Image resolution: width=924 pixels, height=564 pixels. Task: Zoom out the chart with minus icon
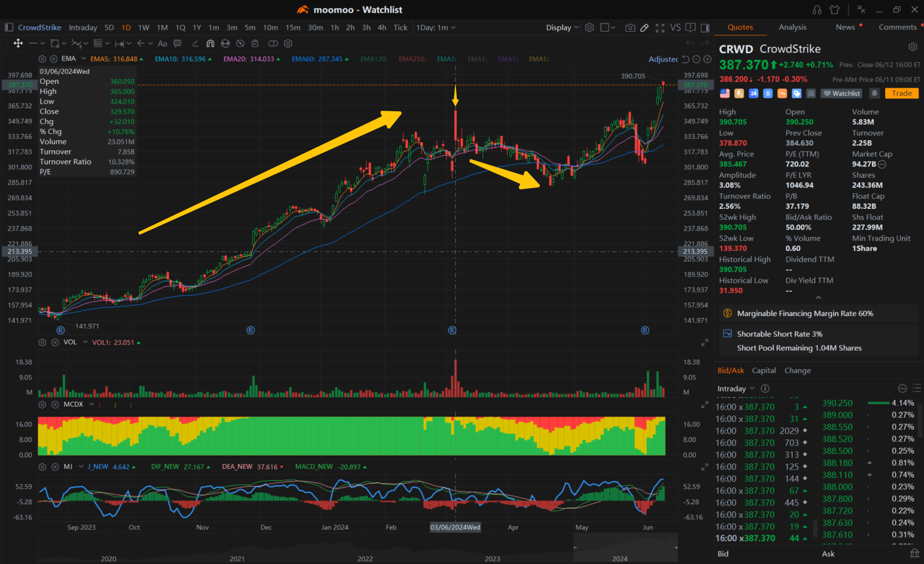pyautogui.click(x=697, y=59)
